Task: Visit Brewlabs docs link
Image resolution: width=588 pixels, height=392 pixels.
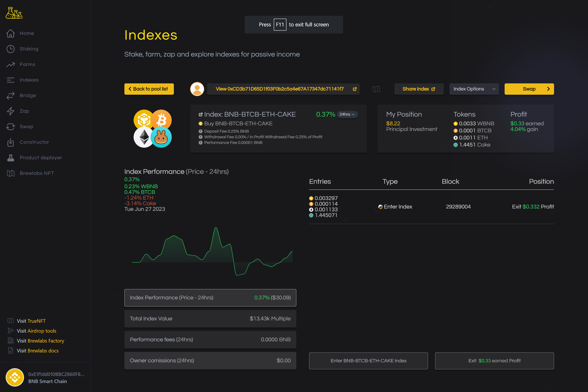Action: click(x=38, y=351)
